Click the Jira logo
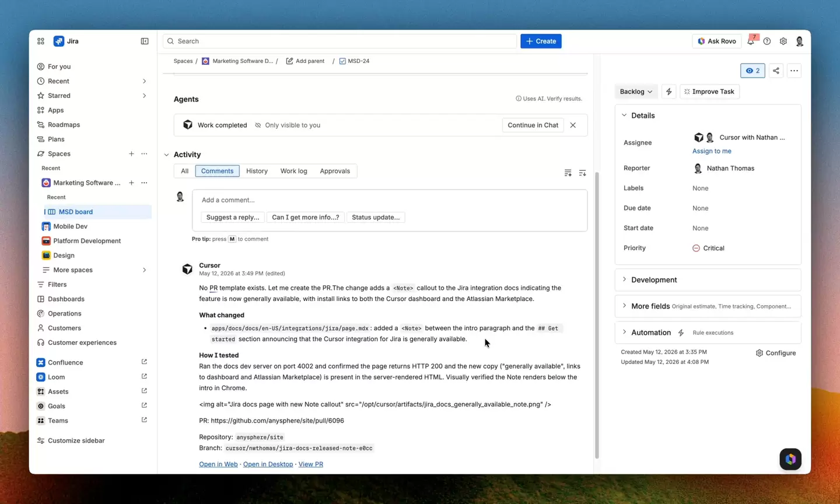Image resolution: width=840 pixels, height=504 pixels. pyautogui.click(x=66, y=41)
